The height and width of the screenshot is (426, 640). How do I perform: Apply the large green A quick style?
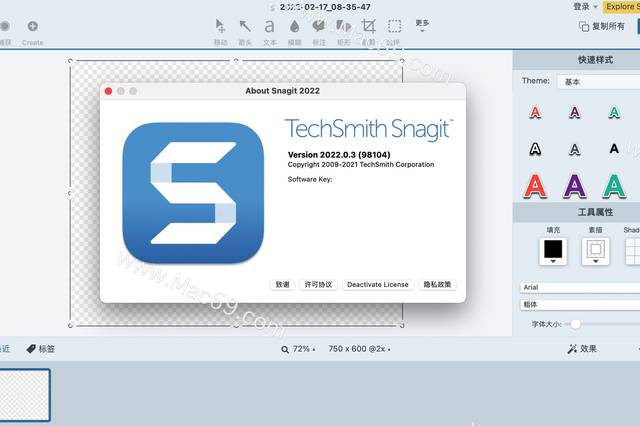pyautogui.click(x=614, y=186)
